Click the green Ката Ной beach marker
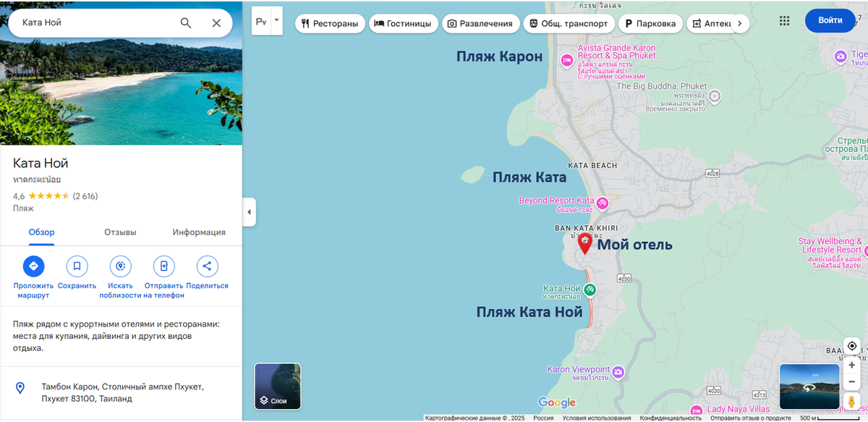This screenshot has height=422, width=868. [x=590, y=290]
